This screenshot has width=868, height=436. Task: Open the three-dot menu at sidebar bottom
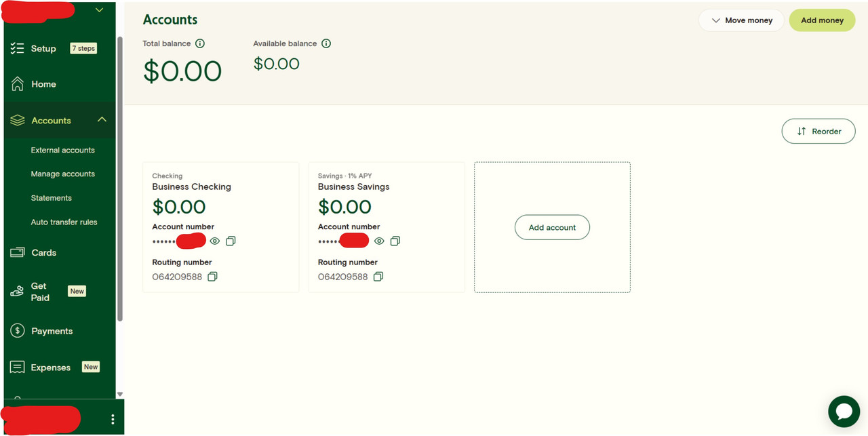[x=113, y=420]
